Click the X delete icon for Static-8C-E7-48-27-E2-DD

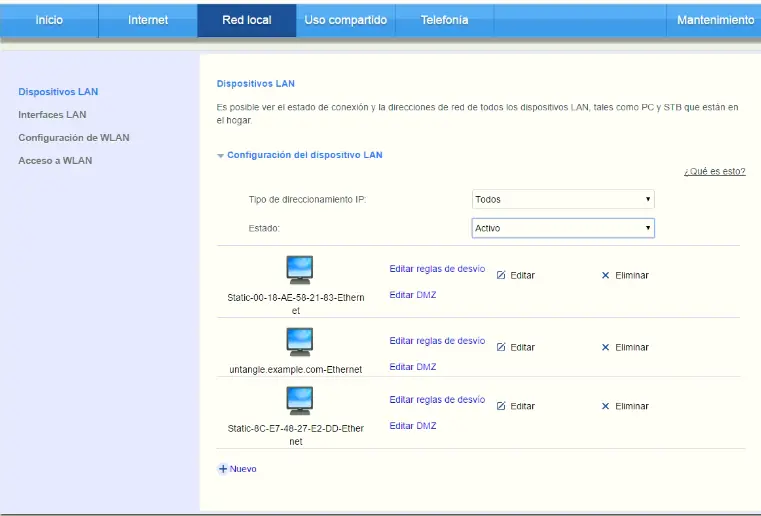(605, 406)
